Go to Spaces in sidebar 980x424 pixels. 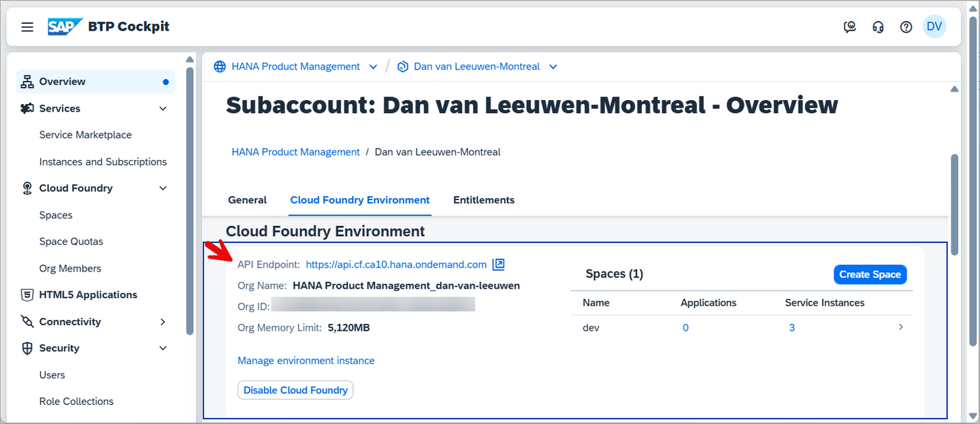[56, 215]
